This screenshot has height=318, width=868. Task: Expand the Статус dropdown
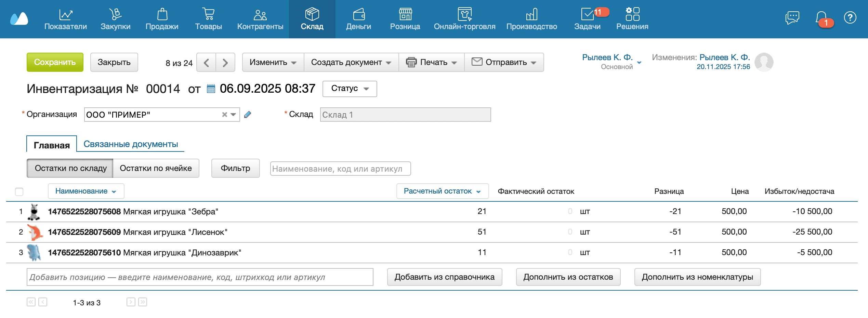350,89
